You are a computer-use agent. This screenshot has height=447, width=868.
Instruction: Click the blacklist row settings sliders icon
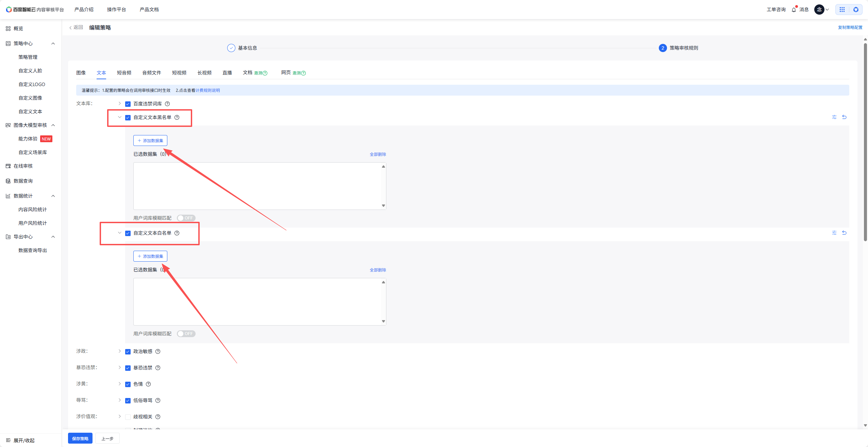(834, 117)
